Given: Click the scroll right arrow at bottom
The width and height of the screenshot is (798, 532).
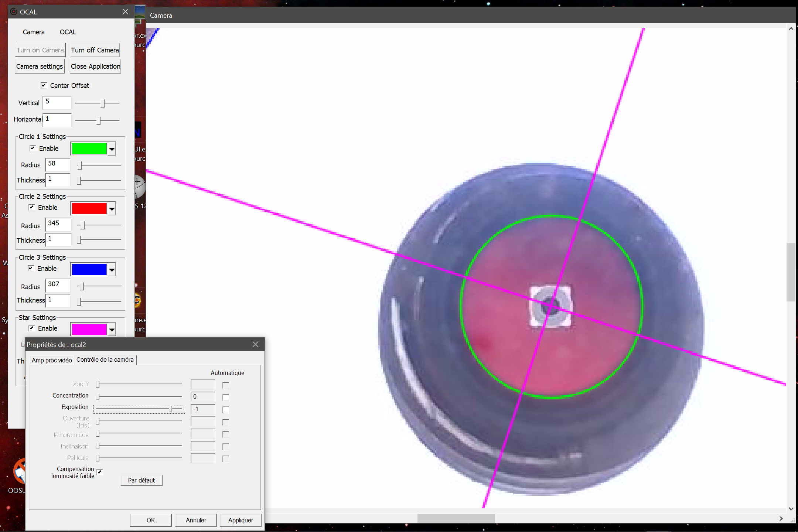Looking at the screenshot, I should (781, 519).
